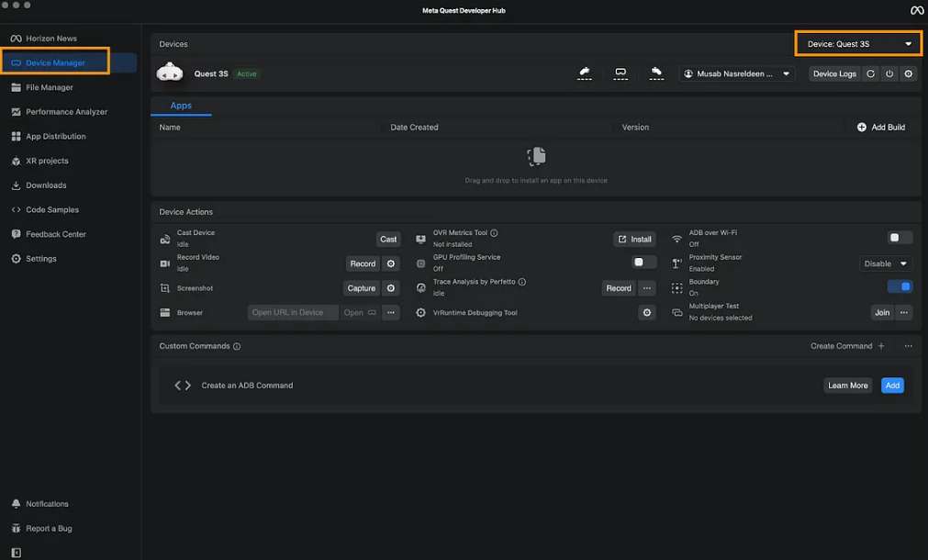This screenshot has width=928, height=560.
Task: Click Add Build button
Action: point(881,128)
